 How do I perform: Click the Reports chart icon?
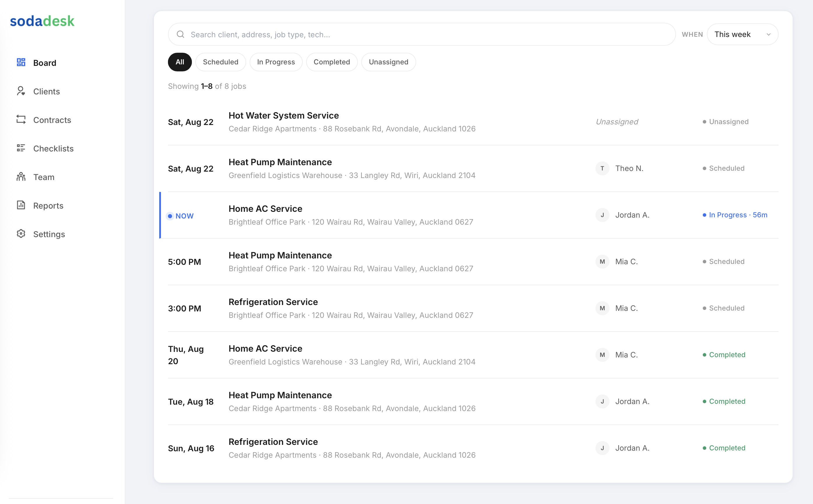21,205
